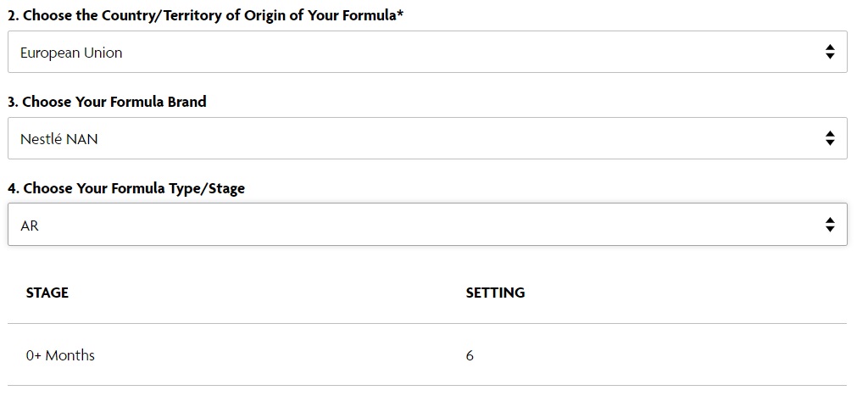Click the down triangle in the Formula Brand selector
The height and width of the screenshot is (396, 868).
coord(830,142)
